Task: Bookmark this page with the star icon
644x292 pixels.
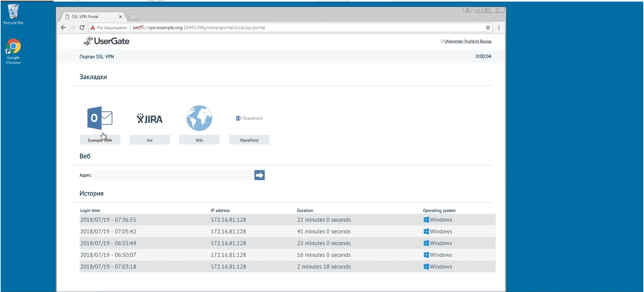Action: pyautogui.click(x=488, y=27)
